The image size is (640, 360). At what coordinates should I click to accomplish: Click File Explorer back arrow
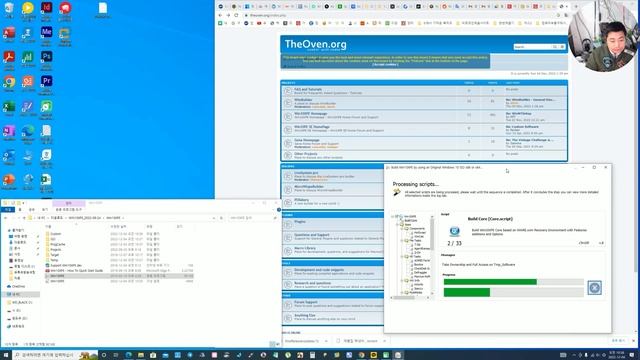pos(5,218)
